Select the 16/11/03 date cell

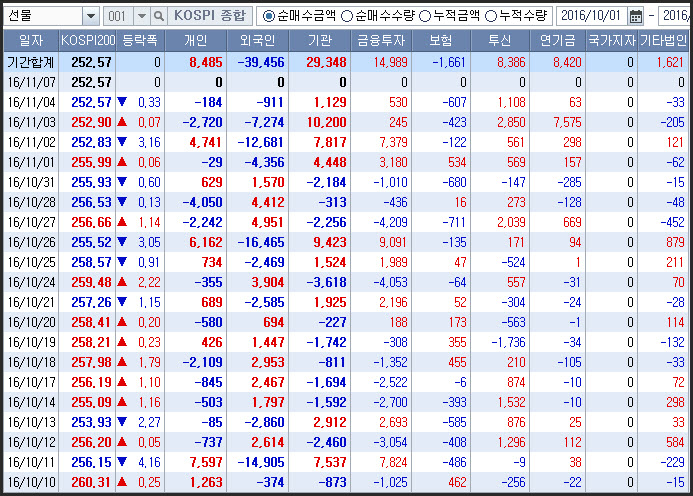[x=32, y=122]
